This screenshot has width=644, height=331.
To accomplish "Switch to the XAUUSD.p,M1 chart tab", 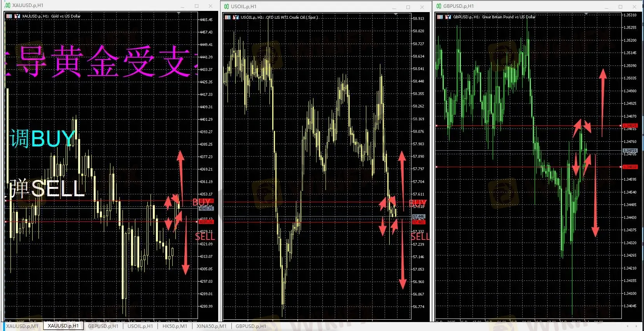I will pyautogui.click(x=22, y=326).
